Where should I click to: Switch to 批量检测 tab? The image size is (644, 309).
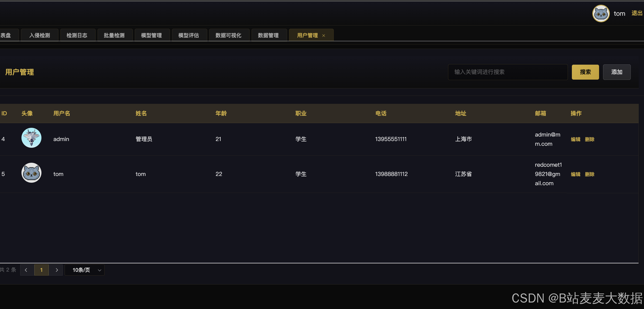pos(114,35)
